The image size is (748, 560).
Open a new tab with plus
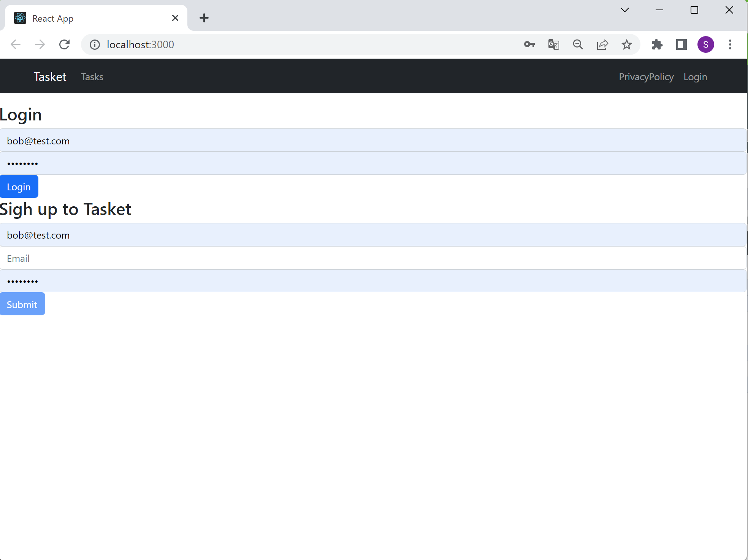[204, 18]
